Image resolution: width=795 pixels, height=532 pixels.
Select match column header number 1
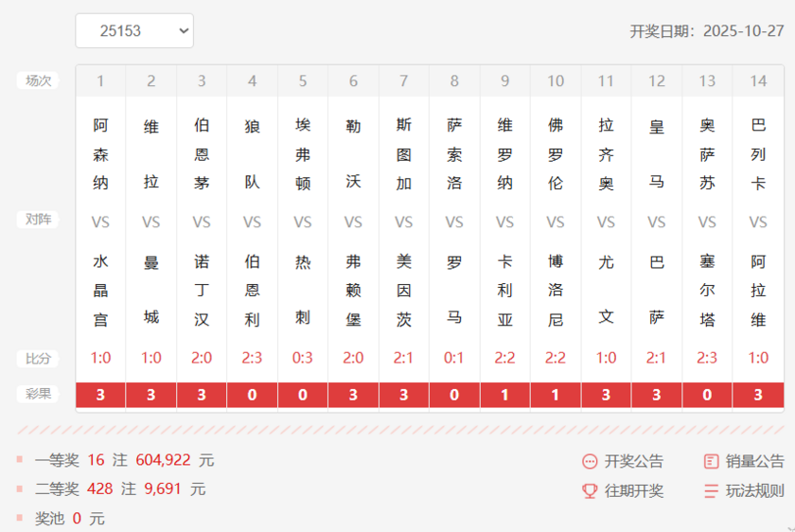point(100,81)
